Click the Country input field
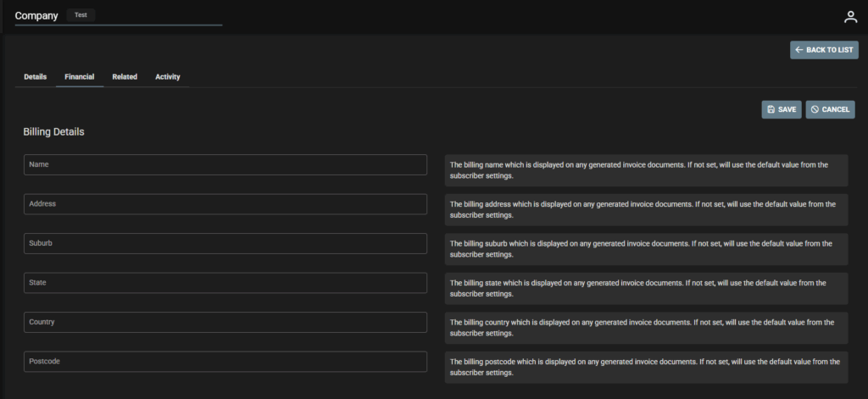 [x=225, y=322]
